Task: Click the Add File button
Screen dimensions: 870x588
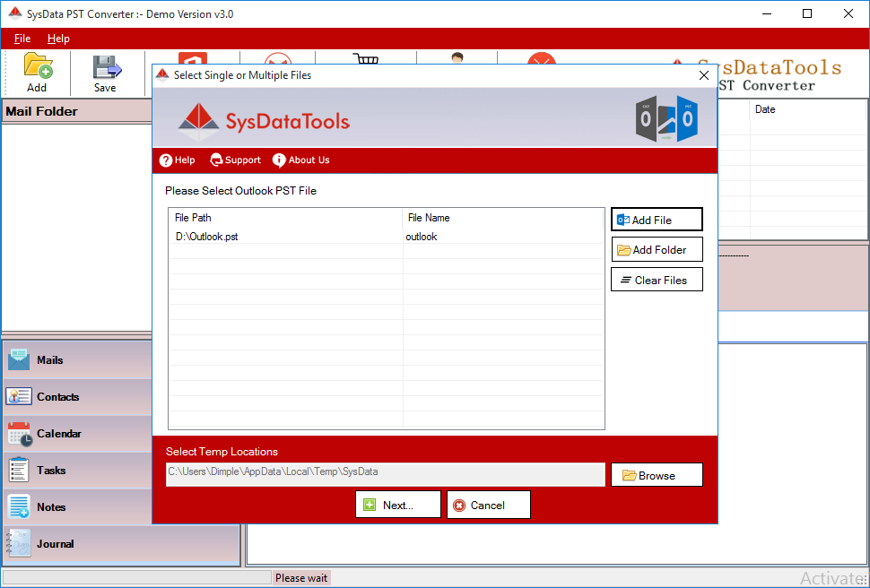Action: click(x=657, y=219)
